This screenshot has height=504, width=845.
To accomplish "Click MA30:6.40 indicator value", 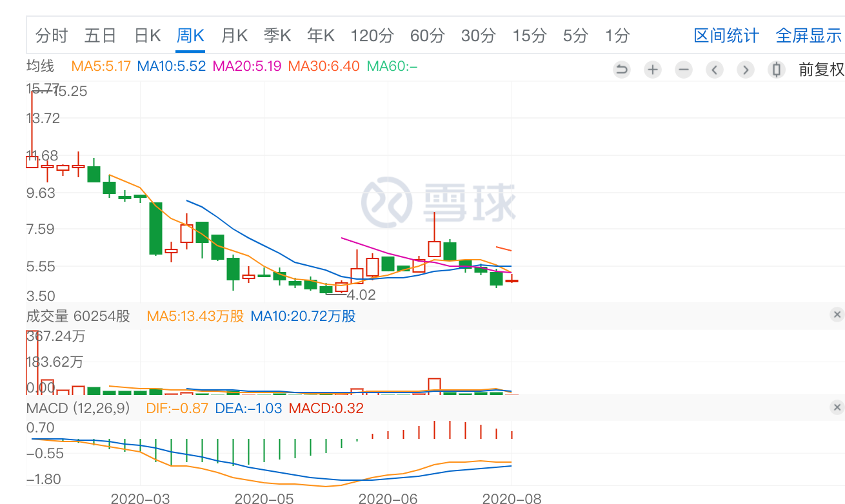I will pyautogui.click(x=324, y=66).
